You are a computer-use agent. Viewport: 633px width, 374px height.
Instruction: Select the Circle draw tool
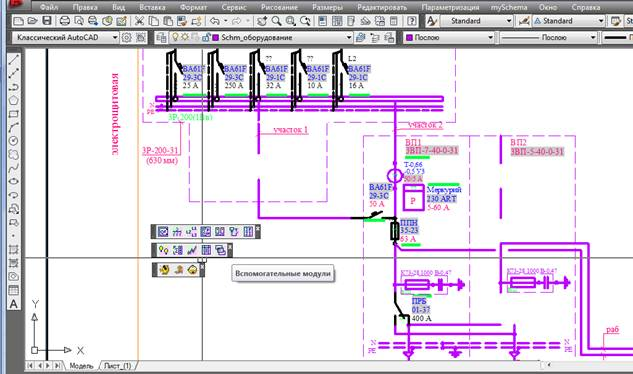14,141
